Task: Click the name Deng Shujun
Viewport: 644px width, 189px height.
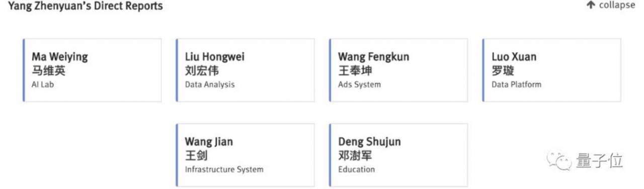Action: tap(369, 141)
